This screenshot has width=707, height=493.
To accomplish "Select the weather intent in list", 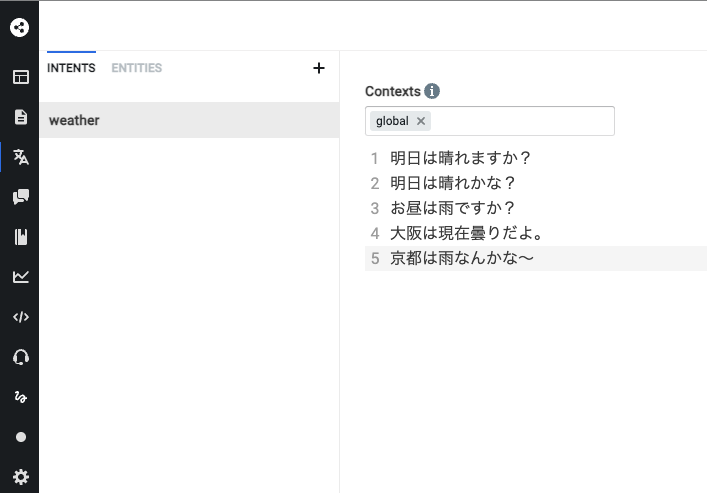I will coord(189,120).
